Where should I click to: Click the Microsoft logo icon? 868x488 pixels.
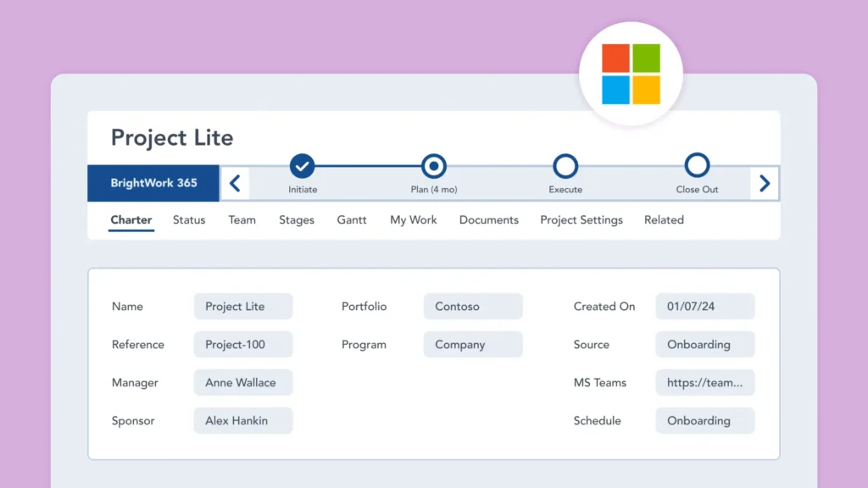click(x=631, y=73)
